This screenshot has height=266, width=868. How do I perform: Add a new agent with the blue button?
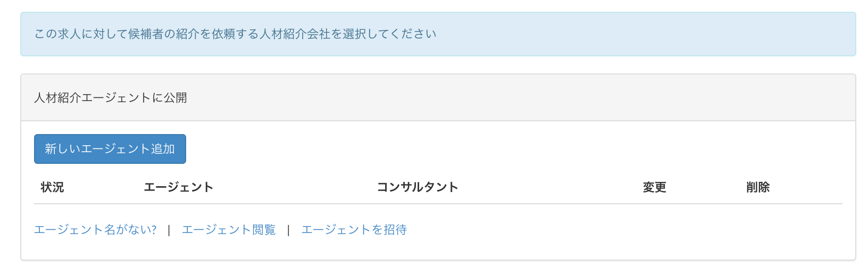[110, 149]
